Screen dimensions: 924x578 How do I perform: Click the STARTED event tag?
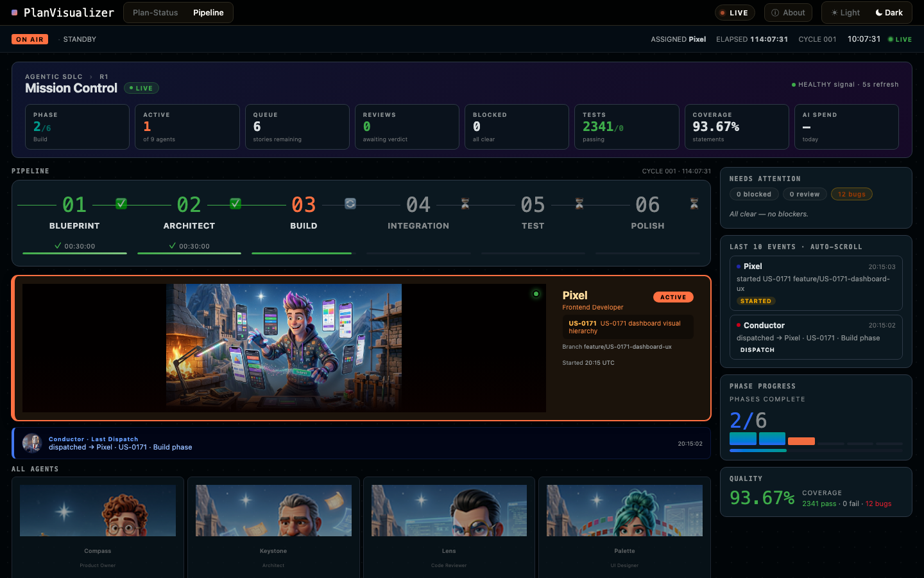coord(756,301)
